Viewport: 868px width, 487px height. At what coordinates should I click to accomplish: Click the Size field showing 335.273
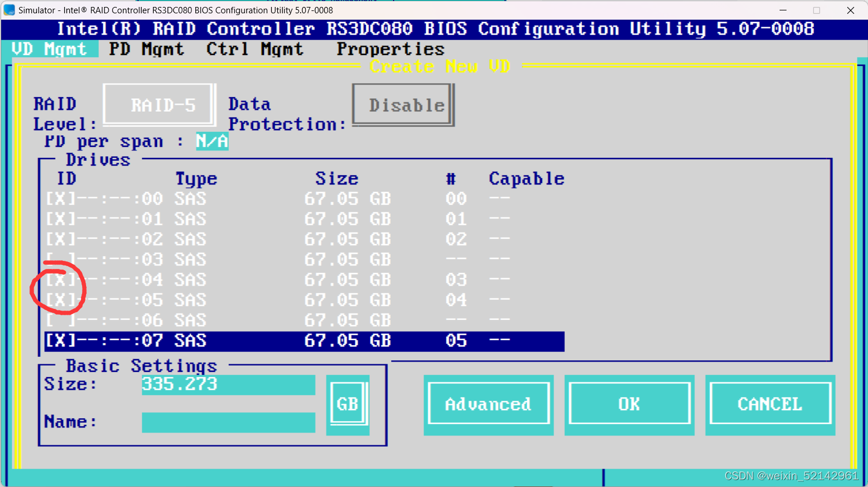coord(228,385)
